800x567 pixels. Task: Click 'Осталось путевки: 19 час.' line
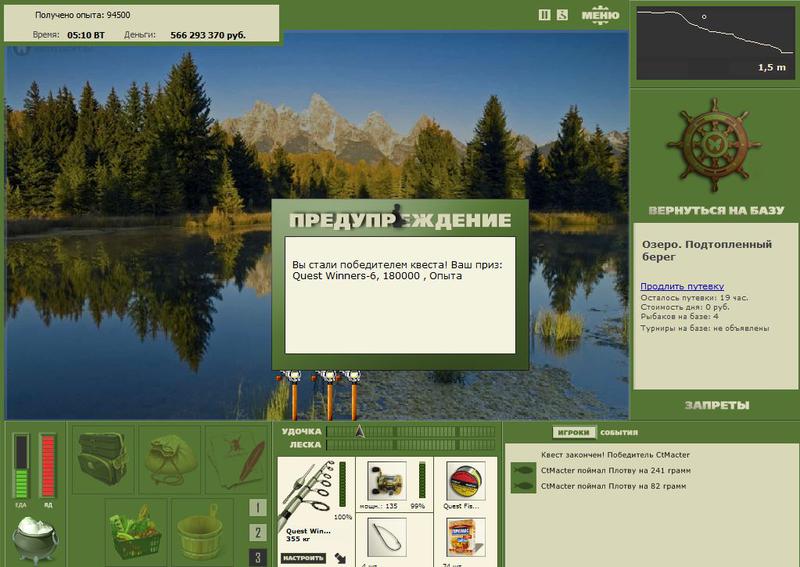694,298
